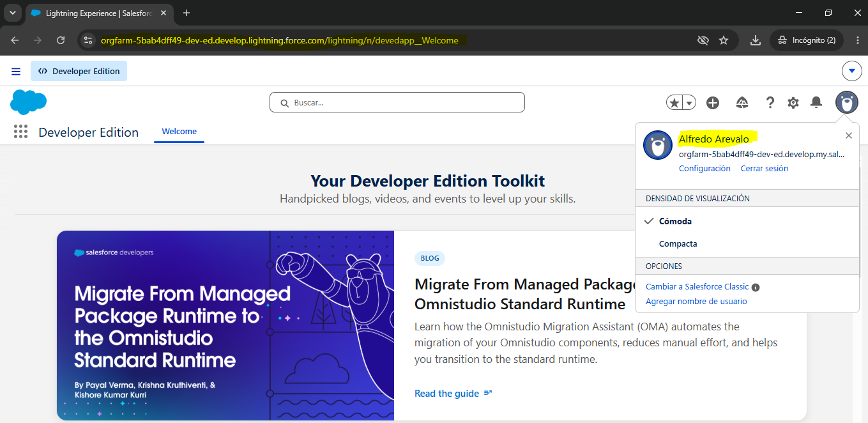Select the Lightning Experience | Salesforce browser tab
Screen dimensions: 868x423
tap(100, 13)
